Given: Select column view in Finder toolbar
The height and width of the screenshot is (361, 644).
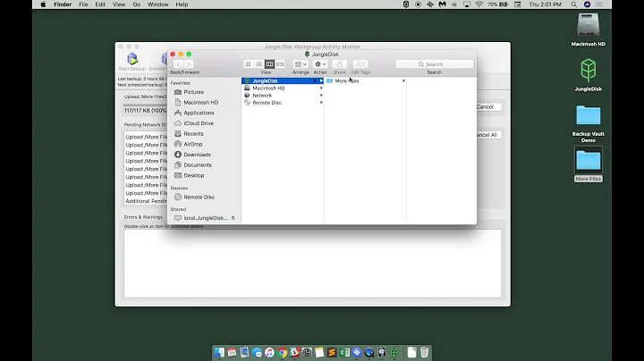Looking at the screenshot, I should [269, 64].
